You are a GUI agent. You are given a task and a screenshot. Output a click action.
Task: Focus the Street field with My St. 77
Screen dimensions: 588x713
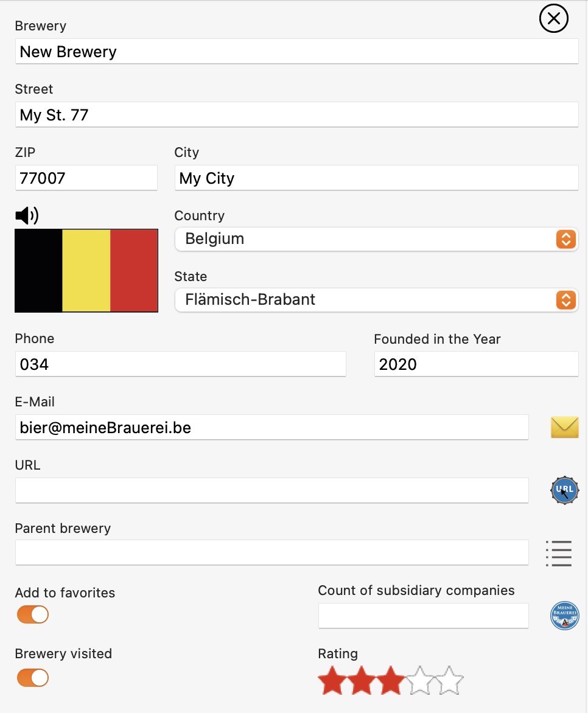(x=296, y=114)
